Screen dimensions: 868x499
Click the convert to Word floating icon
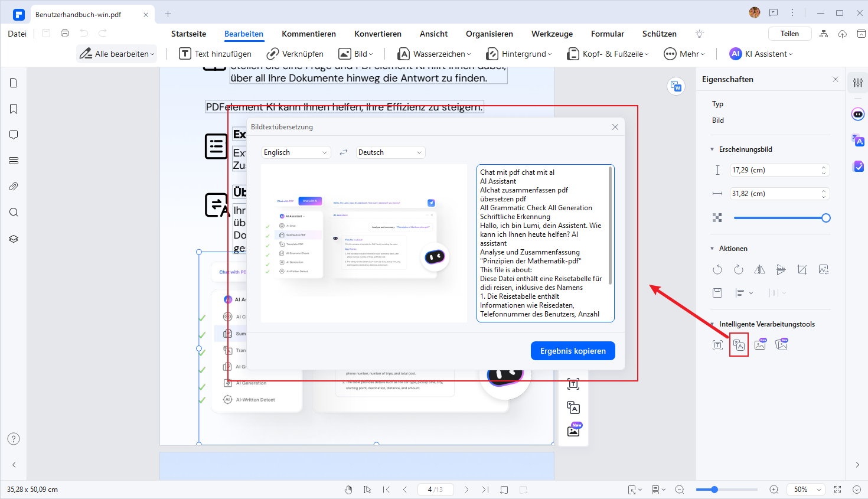(x=676, y=86)
